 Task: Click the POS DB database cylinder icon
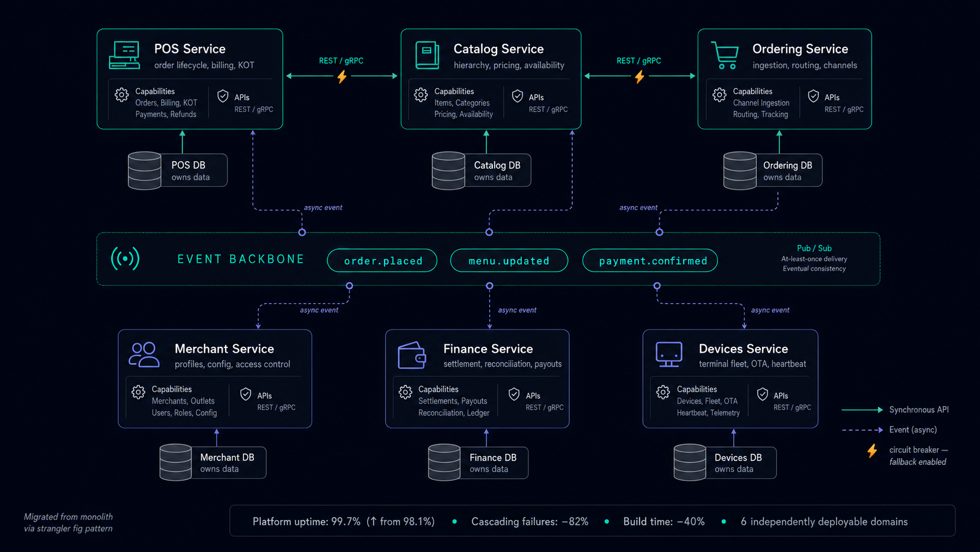coord(145,170)
